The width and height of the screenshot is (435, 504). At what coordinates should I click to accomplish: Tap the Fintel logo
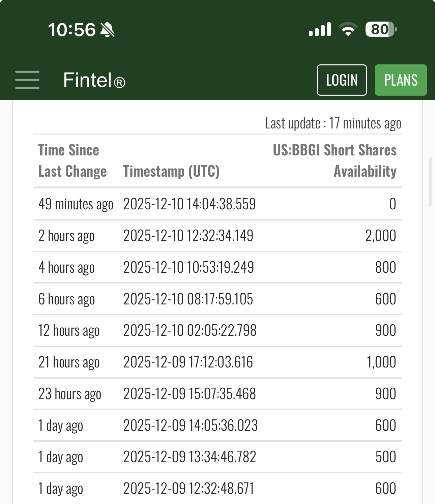94,80
